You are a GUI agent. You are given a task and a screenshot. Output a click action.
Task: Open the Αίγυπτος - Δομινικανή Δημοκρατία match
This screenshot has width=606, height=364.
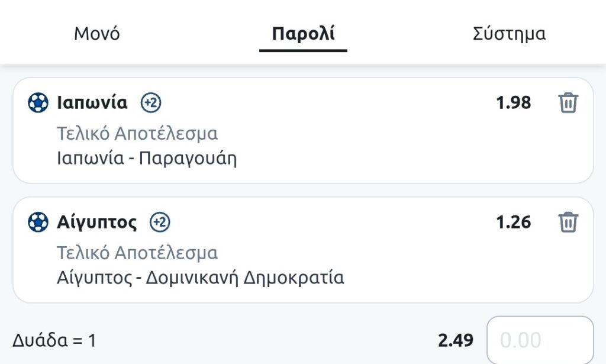200,278
